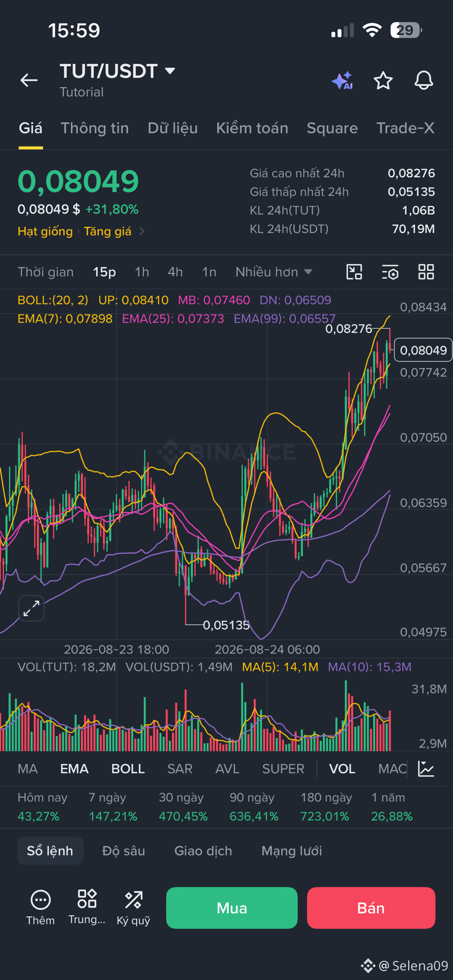Viewport: 453px width, 980px height.
Task: Select the 15p timeframe
Action: (104, 272)
